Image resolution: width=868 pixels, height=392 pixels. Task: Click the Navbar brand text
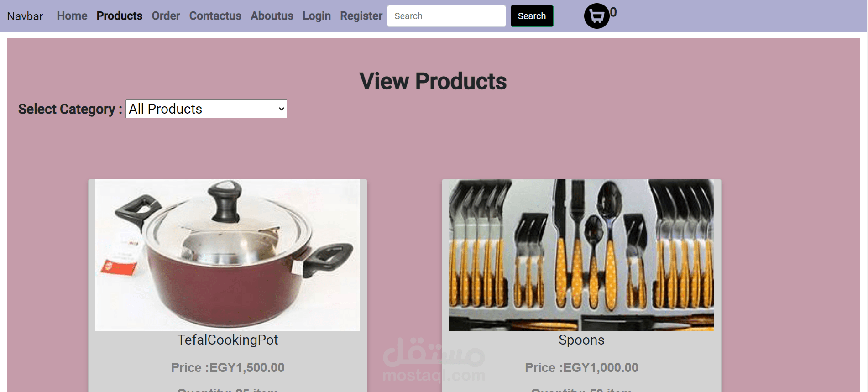coord(25,16)
